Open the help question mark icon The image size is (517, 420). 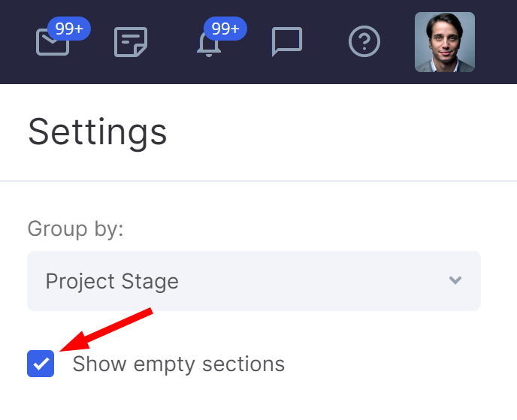[x=365, y=42]
